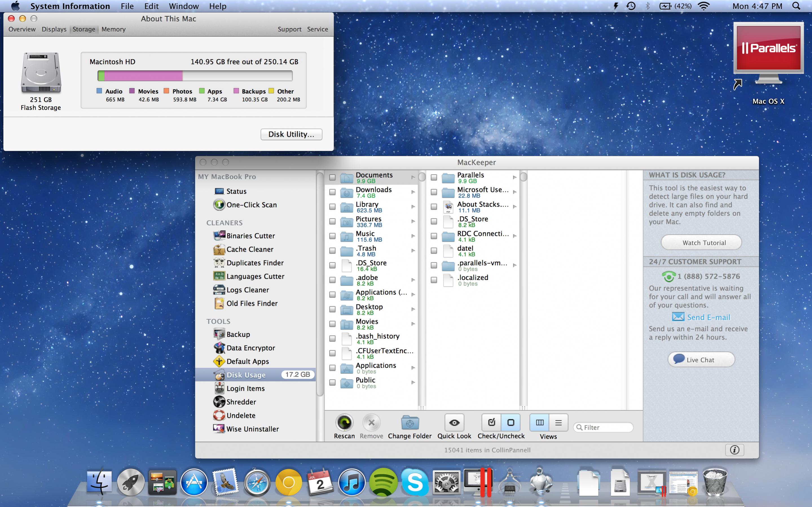812x507 pixels.
Task: Click the Check all icon
Action: (492, 422)
